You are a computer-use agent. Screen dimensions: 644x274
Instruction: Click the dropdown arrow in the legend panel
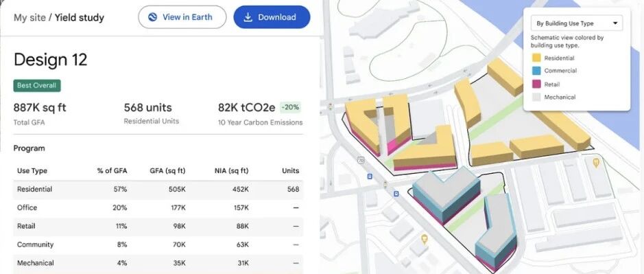click(615, 23)
